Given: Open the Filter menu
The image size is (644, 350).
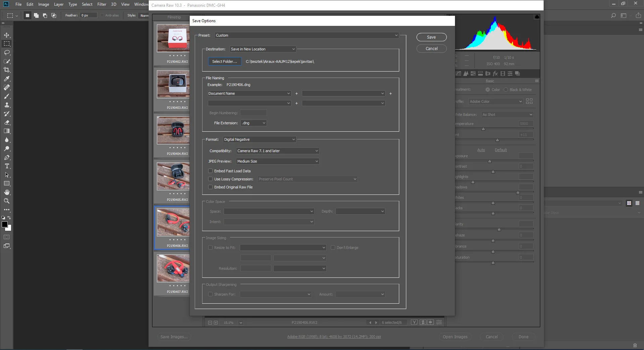Looking at the screenshot, I should [x=102, y=4].
